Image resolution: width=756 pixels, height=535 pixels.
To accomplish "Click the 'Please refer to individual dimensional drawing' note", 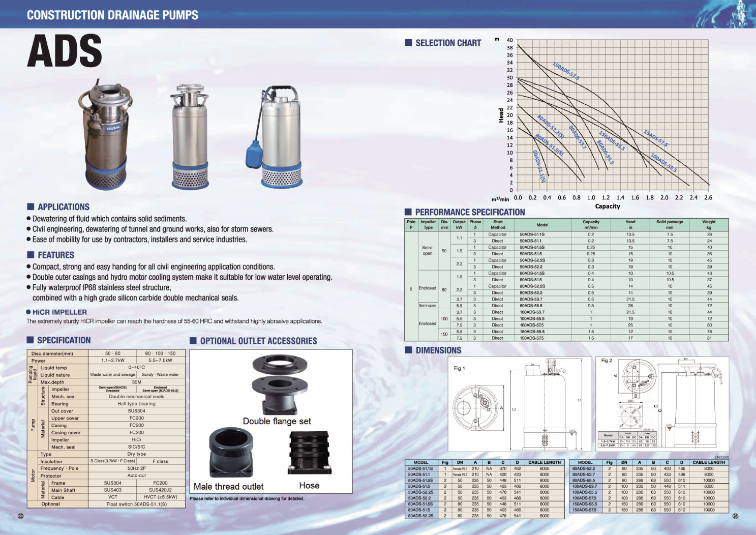I will point(247,498).
